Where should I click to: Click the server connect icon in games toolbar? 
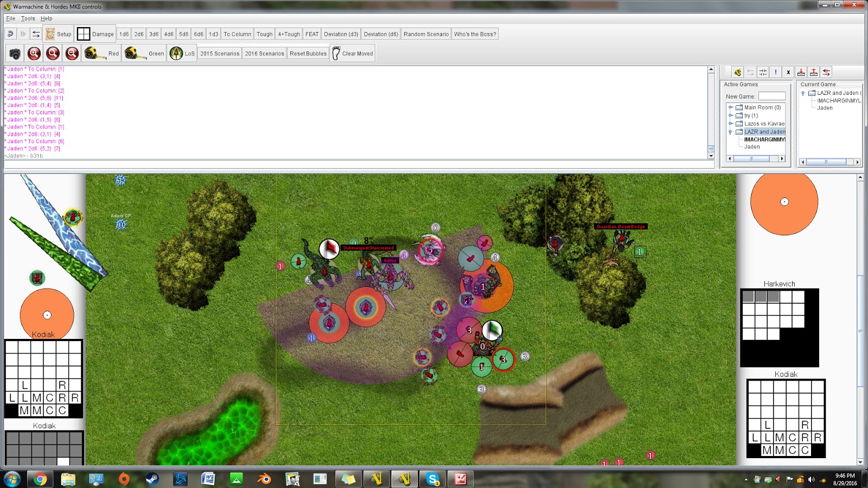[737, 72]
